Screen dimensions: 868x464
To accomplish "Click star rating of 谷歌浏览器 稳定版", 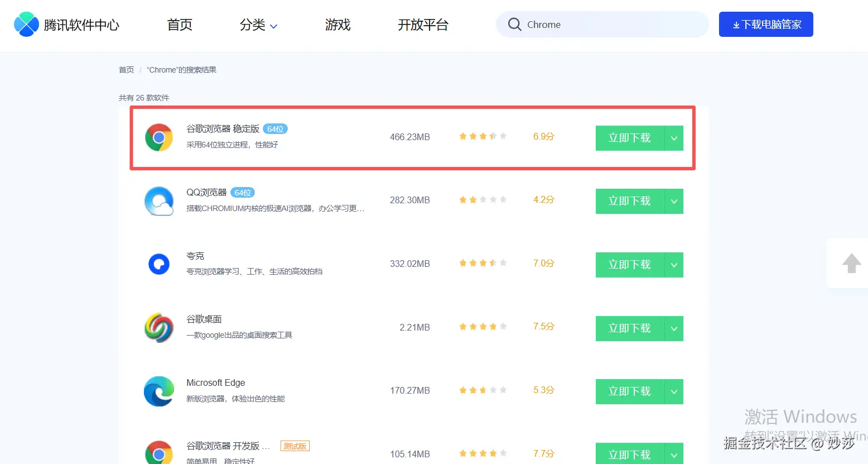I will click(x=483, y=136).
